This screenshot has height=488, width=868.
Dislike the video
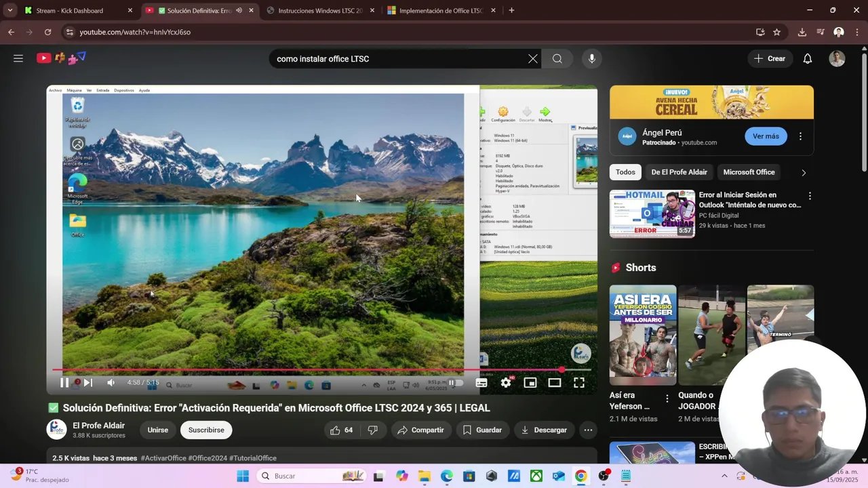(x=373, y=430)
